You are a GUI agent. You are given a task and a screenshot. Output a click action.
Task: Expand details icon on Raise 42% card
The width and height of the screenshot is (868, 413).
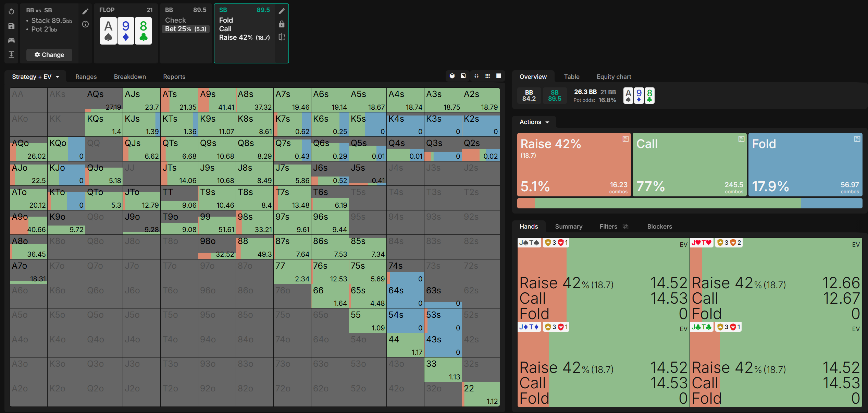(625, 139)
